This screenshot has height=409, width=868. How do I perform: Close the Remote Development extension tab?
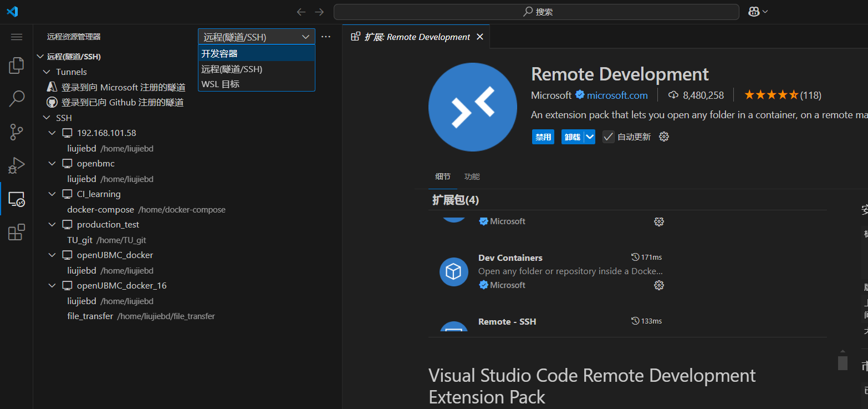[x=480, y=37]
